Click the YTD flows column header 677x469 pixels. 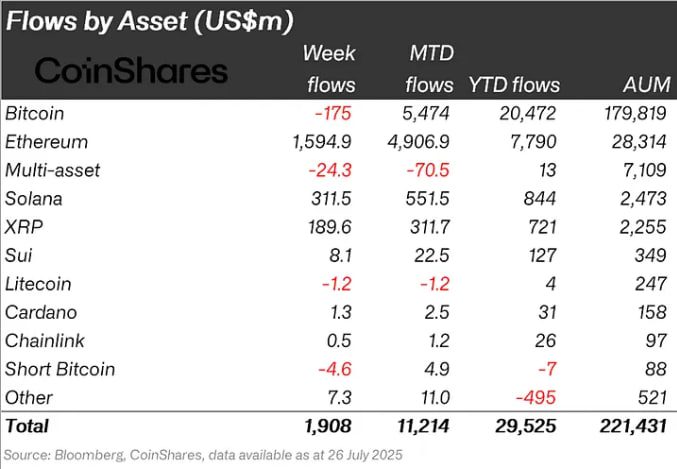click(x=514, y=85)
